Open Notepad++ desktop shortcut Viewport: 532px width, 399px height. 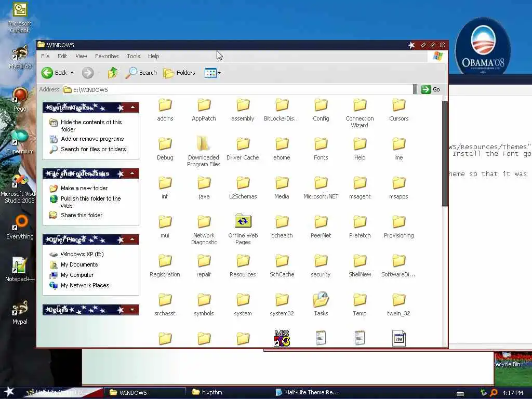pyautogui.click(x=20, y=270)
